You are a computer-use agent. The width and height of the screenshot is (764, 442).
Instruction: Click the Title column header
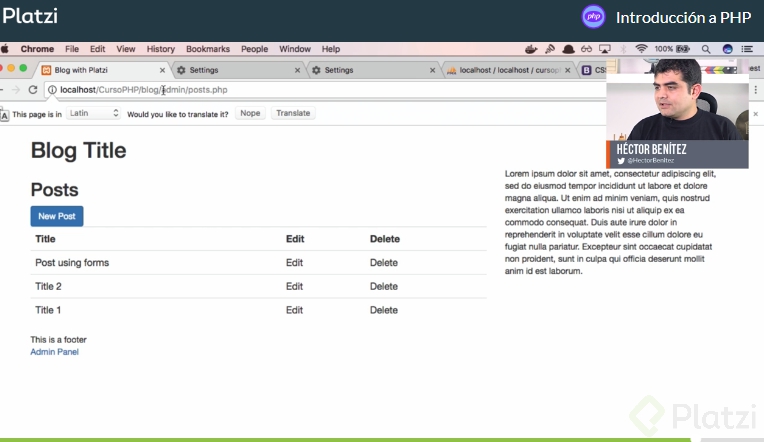pyautogui.click(x=45, y=239)
